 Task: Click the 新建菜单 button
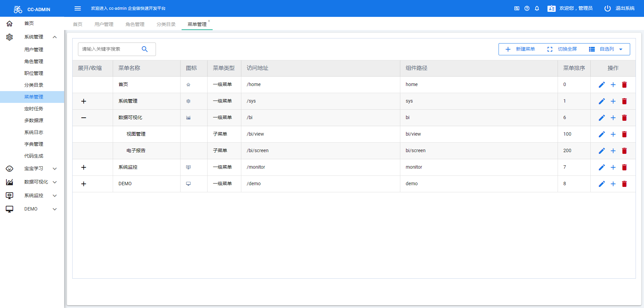tap(520, 49)
